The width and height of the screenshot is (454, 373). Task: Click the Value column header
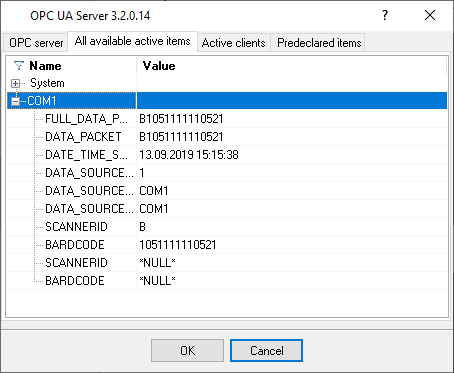point(292,66)
